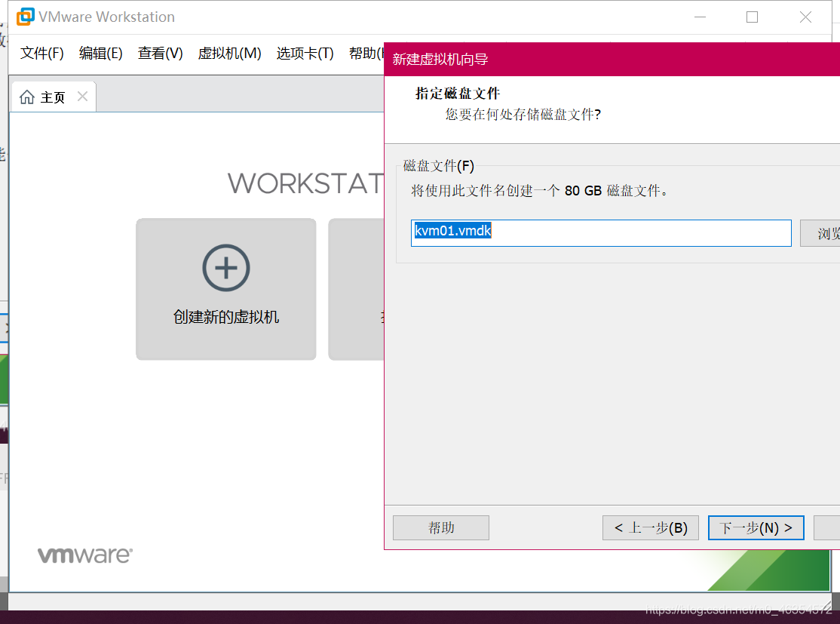This screenshot has width=840, height=624.
Task: Open the 文件(F) menu
Action: 41,53
